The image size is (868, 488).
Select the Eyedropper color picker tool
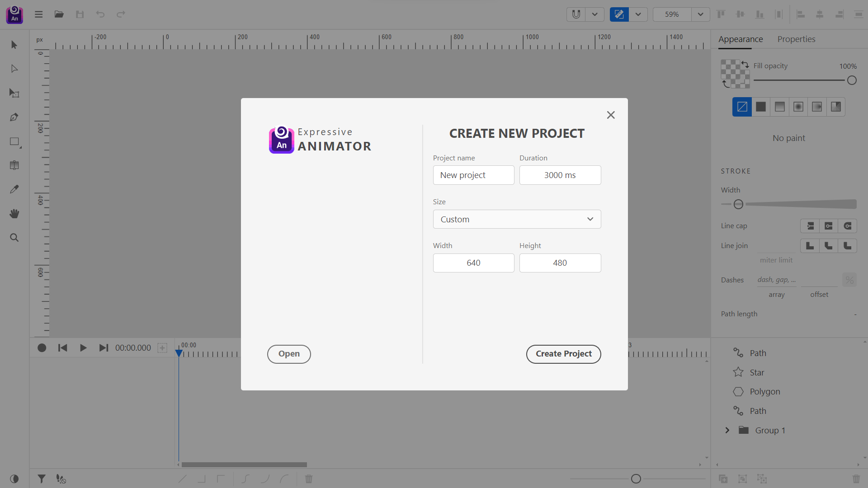[x=14, y=189]
